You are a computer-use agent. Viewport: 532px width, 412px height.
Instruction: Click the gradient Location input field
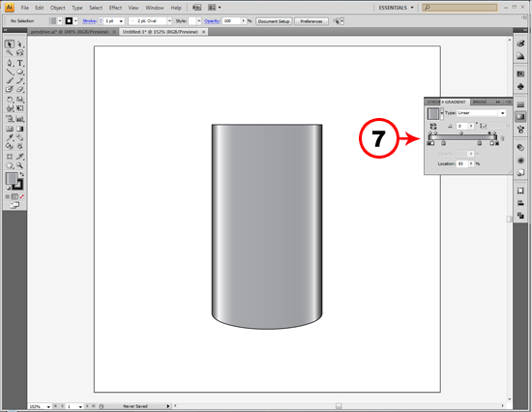click(462, 163)
